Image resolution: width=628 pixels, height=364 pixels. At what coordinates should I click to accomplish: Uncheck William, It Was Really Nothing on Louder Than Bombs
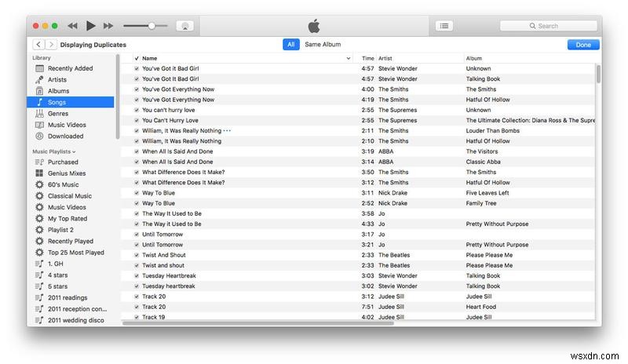point(137,131)
